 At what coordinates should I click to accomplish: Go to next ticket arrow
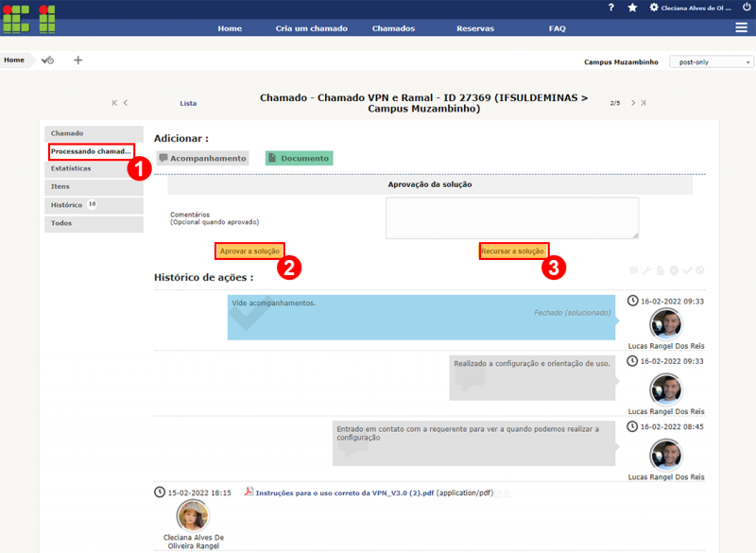[x=633, y=103]
